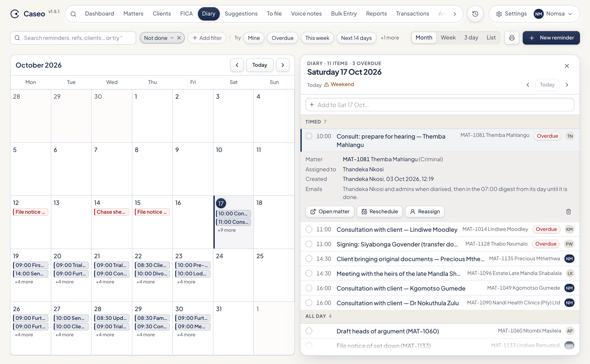
Task: Expand +4 more on October 21
Action: point(105,282)
